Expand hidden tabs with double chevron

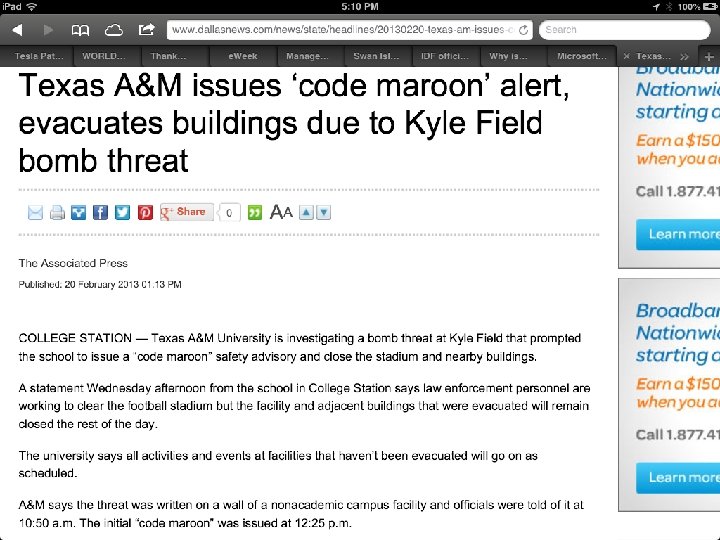[x=684, y=57]
